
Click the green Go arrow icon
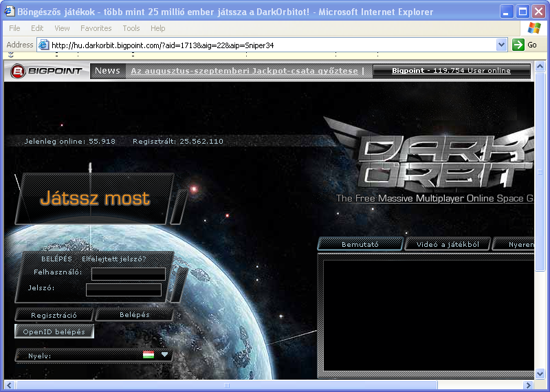click(x=518, y=45)
